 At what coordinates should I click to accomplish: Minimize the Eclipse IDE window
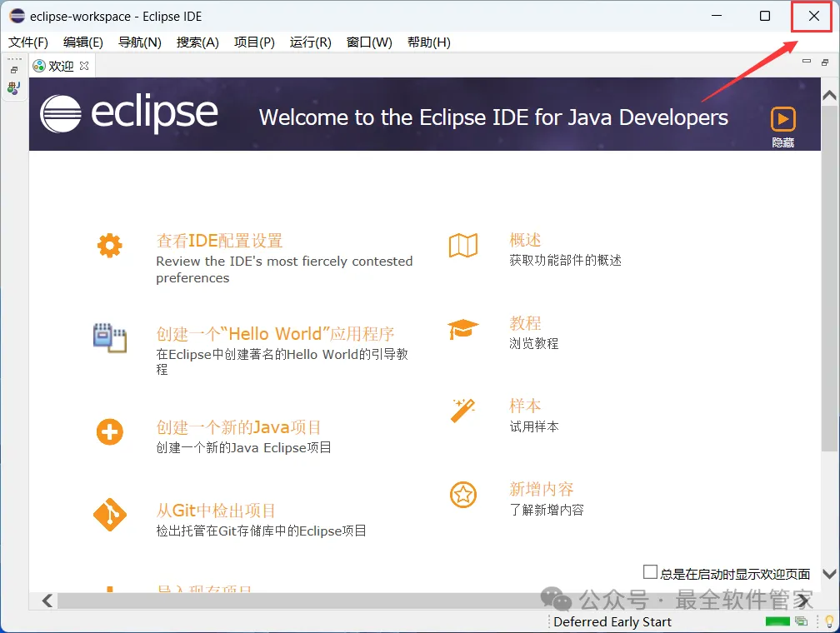tap(717, 16)
